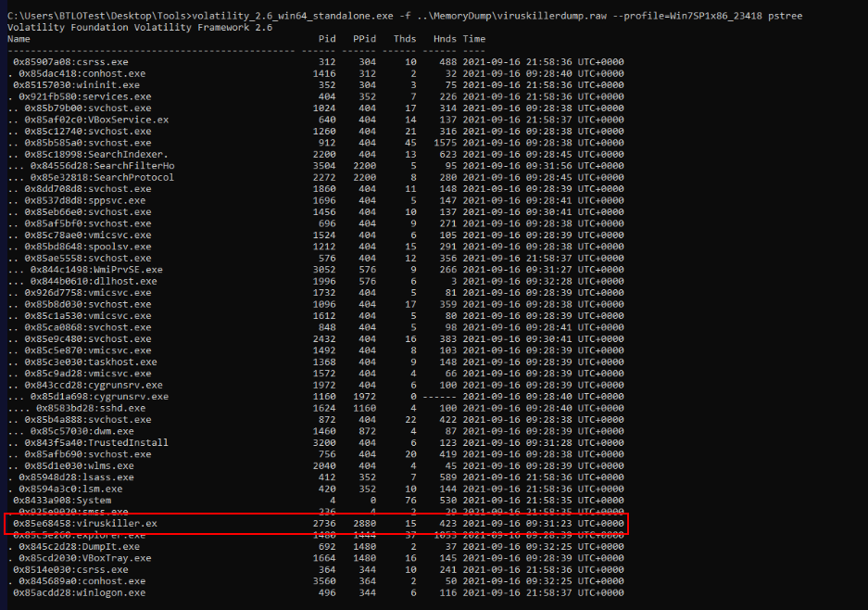The width and height of the screenshot is (868, 610).
Task: Click the dllhost.exe process entry
Action: pyautogui.click(x=94, y=282)
